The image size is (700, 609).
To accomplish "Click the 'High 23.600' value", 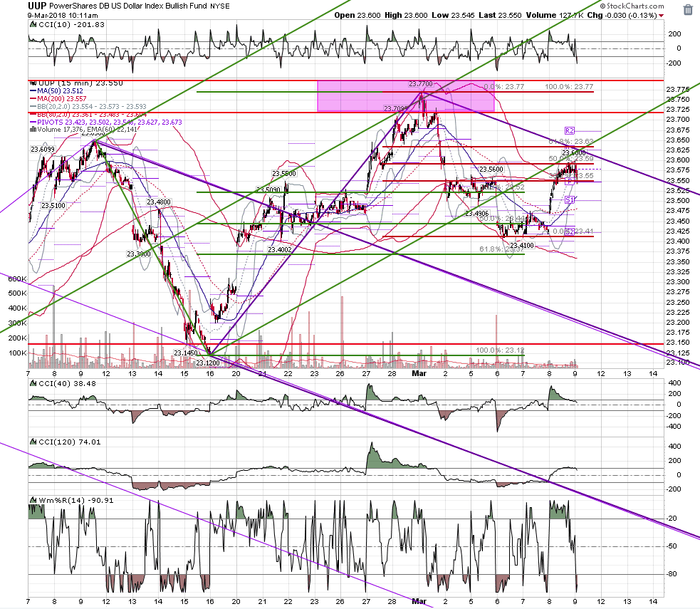I will coord(406,15).
